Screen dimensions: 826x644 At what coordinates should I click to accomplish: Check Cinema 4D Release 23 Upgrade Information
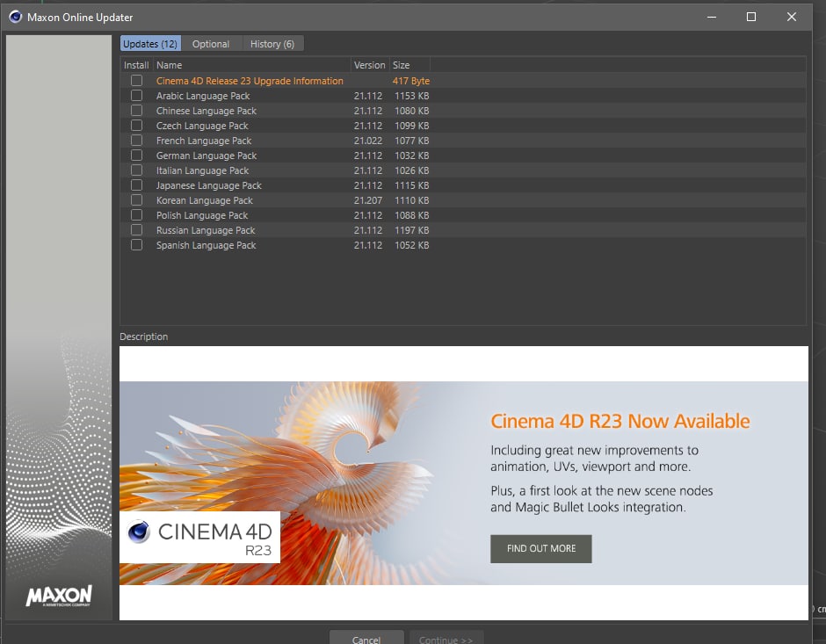tap(136, 81)
